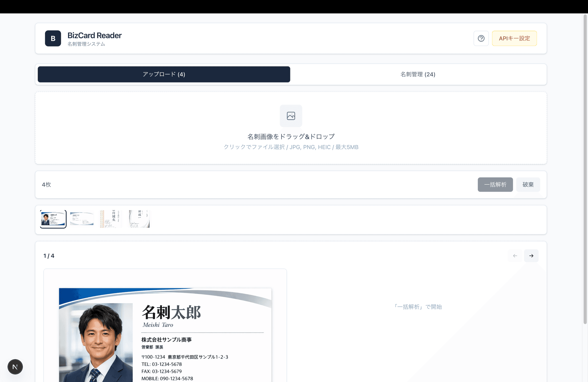
Task: Select the 名刺花子 card thumbnail
Action: [82, 219]
